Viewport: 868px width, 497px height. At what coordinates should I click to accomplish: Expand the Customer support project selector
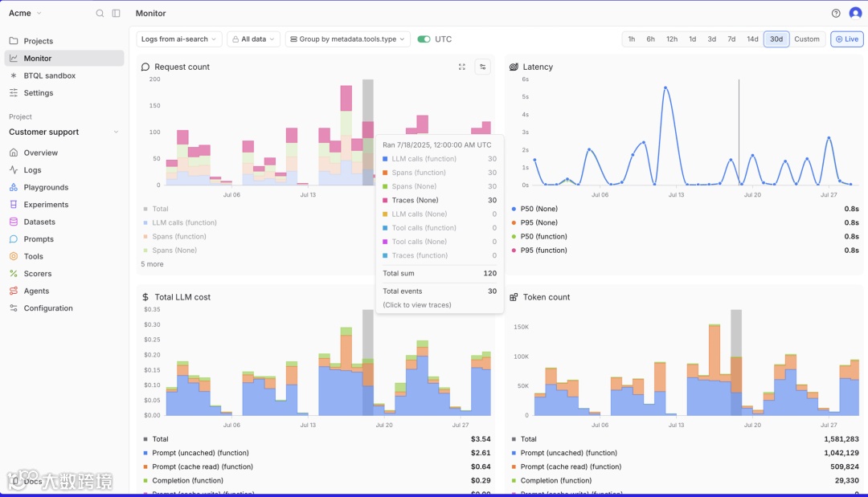pyautogui.click(x=63, y=132)
